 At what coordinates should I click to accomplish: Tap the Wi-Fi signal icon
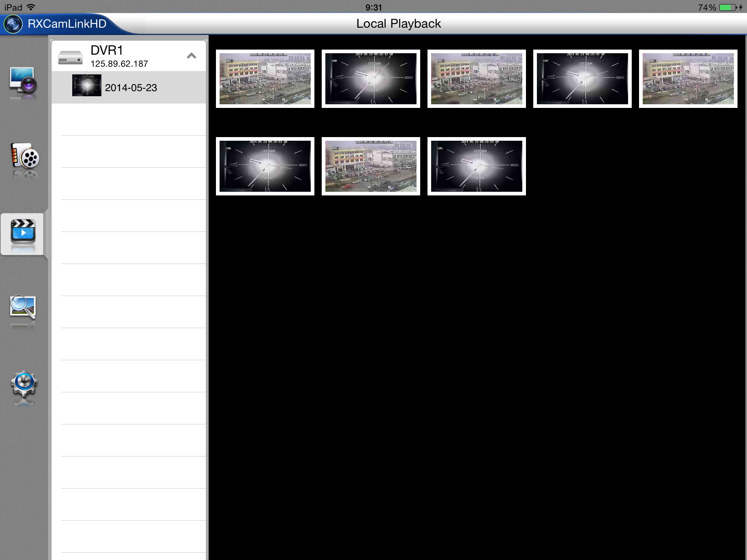click(31, 7)
